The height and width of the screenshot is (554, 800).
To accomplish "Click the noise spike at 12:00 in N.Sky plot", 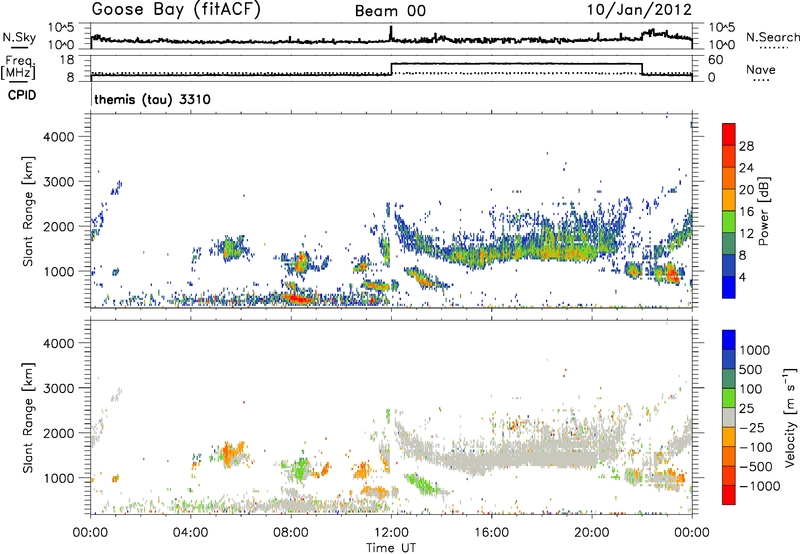I will [391, 33].
